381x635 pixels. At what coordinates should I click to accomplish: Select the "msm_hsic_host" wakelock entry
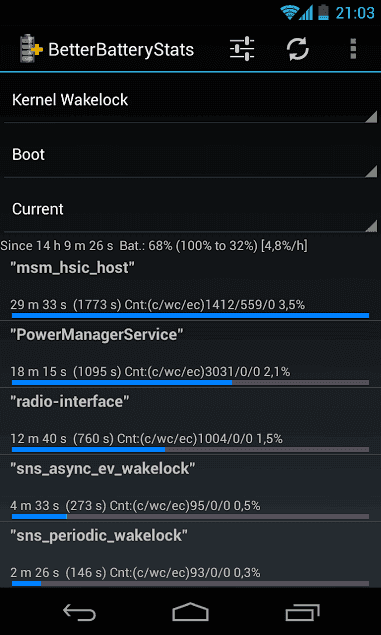coord(190,288)
